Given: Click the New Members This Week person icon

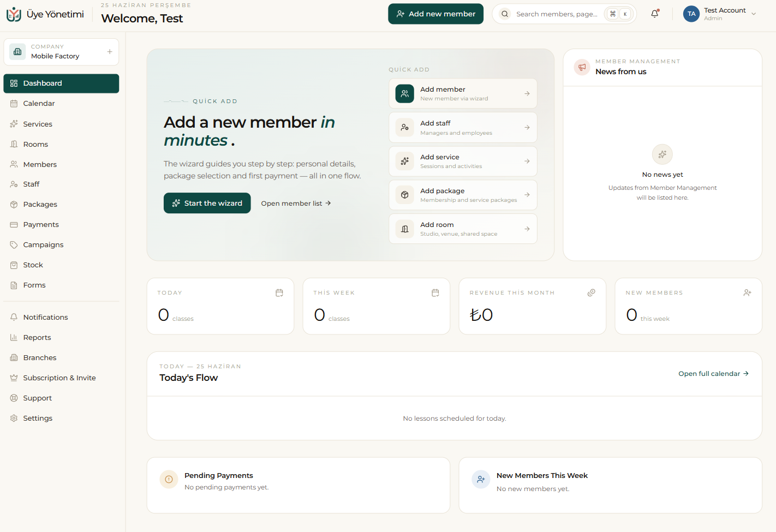Looking at the screenshot, I should pyautogui.click(x=481, y=480).
